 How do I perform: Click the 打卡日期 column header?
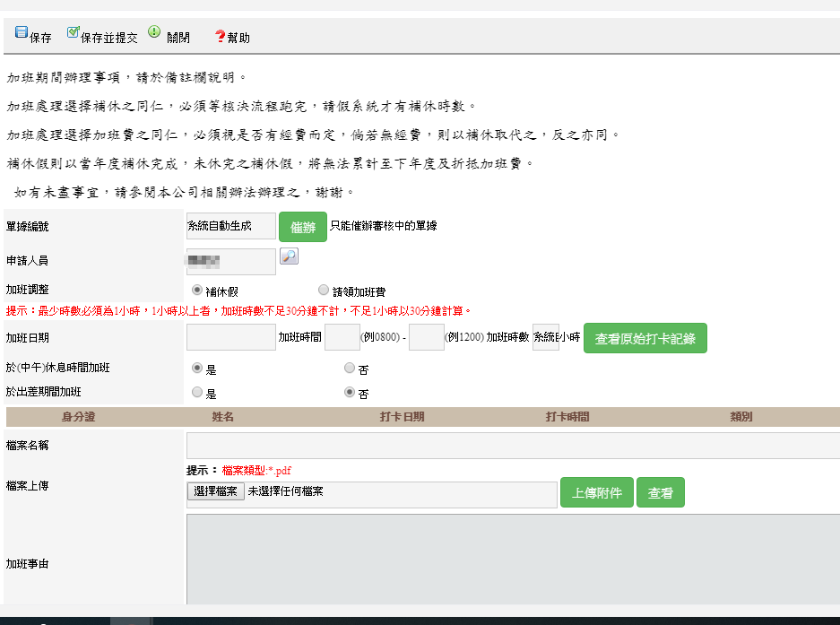402,417
